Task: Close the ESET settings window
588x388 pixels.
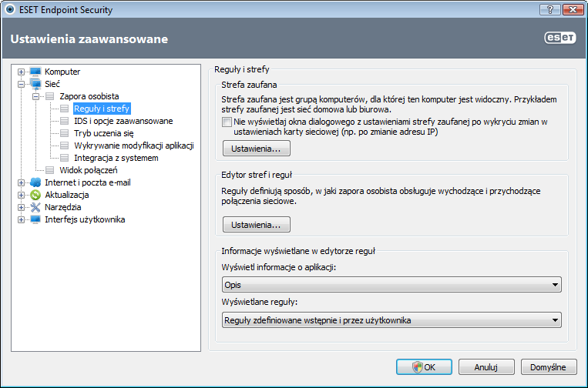Action: (573, 9)
